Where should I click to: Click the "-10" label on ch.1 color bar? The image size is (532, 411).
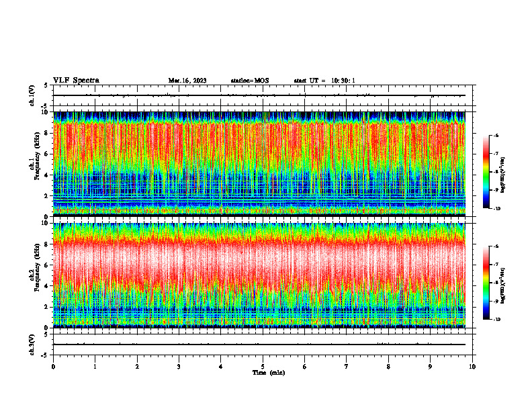(x=497, y=209)
